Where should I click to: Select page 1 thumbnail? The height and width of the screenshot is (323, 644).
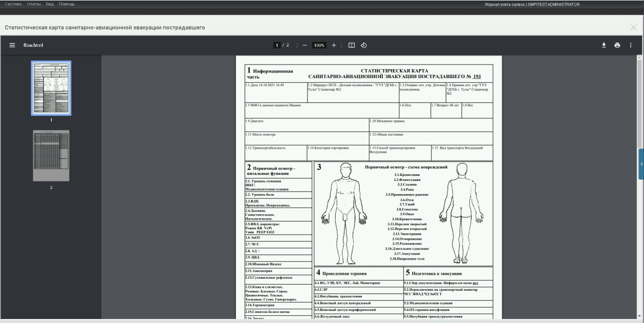pyautogui.click(x=51, y=88)
